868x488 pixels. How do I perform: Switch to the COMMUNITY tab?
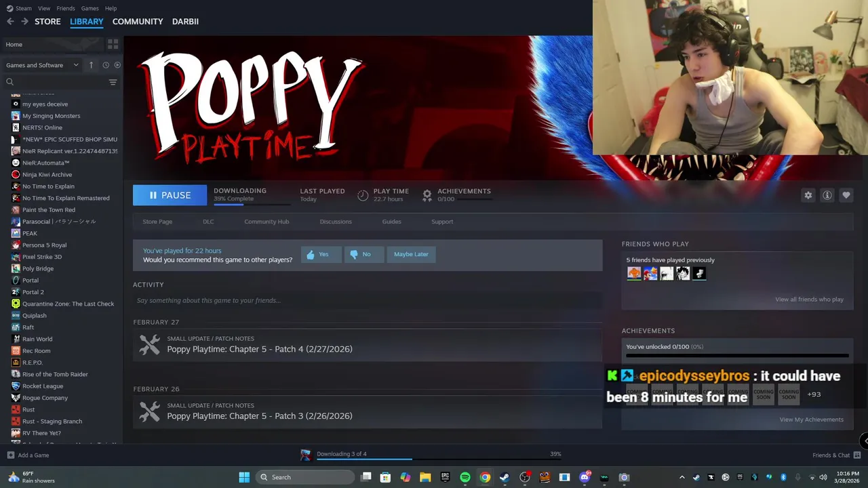(x=138, y=22)
